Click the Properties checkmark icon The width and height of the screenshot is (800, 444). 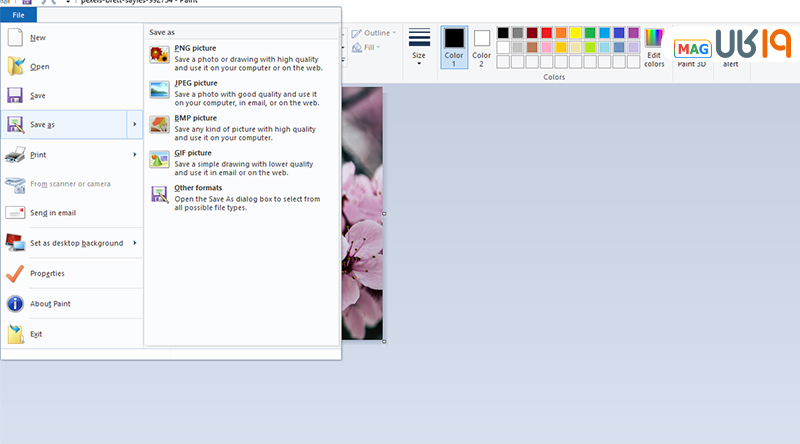(15, 274)
